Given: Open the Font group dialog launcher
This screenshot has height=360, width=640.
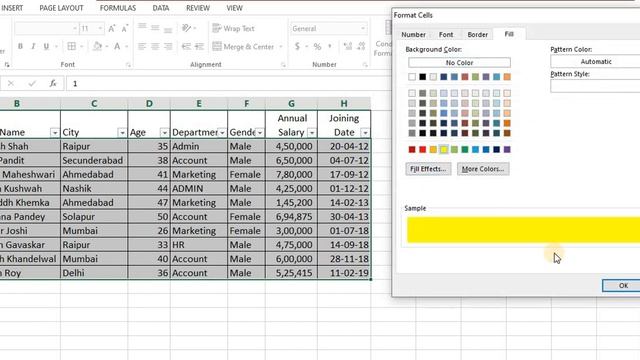Looking at the screenshot, I should (x=128, y=64).
